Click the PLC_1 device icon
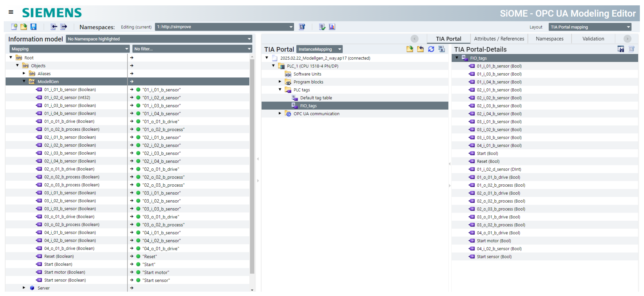 pos(281,66)
